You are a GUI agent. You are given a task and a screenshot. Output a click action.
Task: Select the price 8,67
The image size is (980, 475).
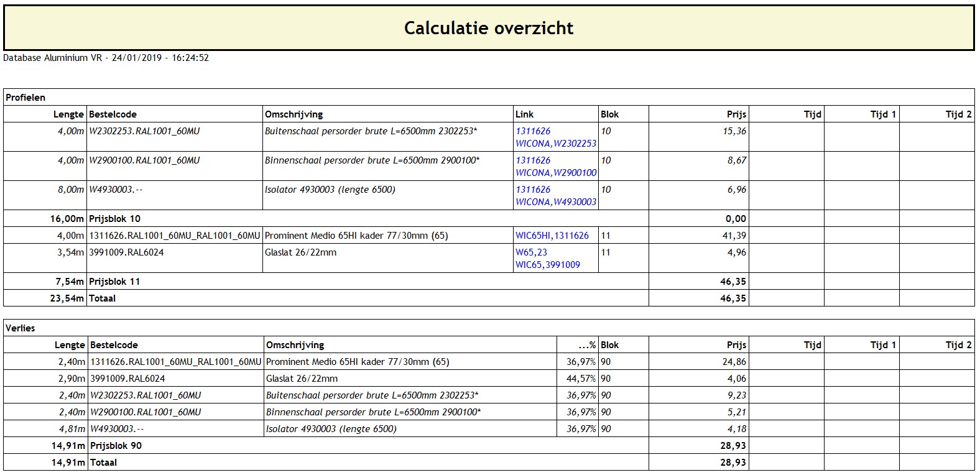point(737,160)
